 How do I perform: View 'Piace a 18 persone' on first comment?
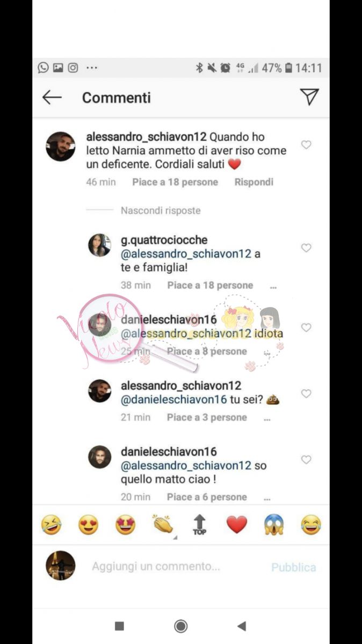click(175, 182)
